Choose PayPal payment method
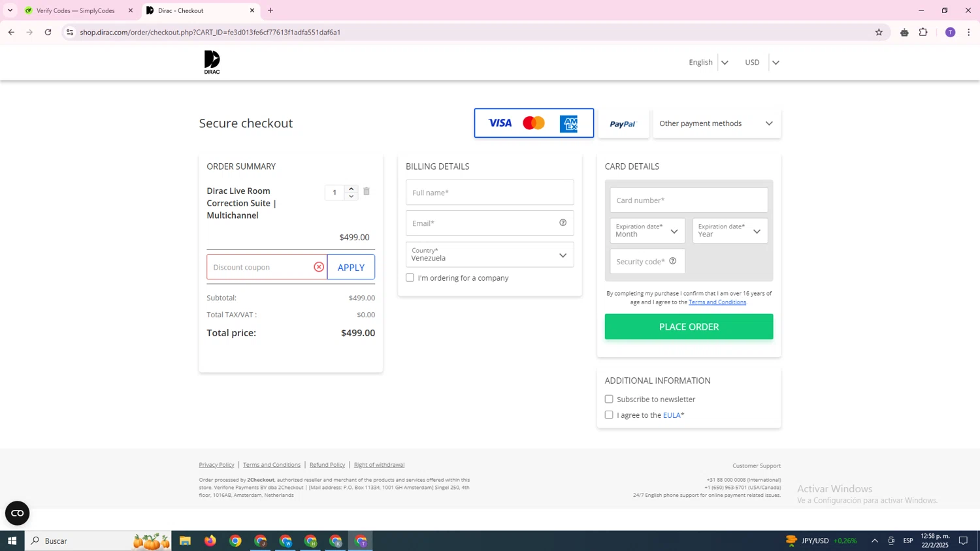This screenshot has width=980, height=551. coord(623,123)
